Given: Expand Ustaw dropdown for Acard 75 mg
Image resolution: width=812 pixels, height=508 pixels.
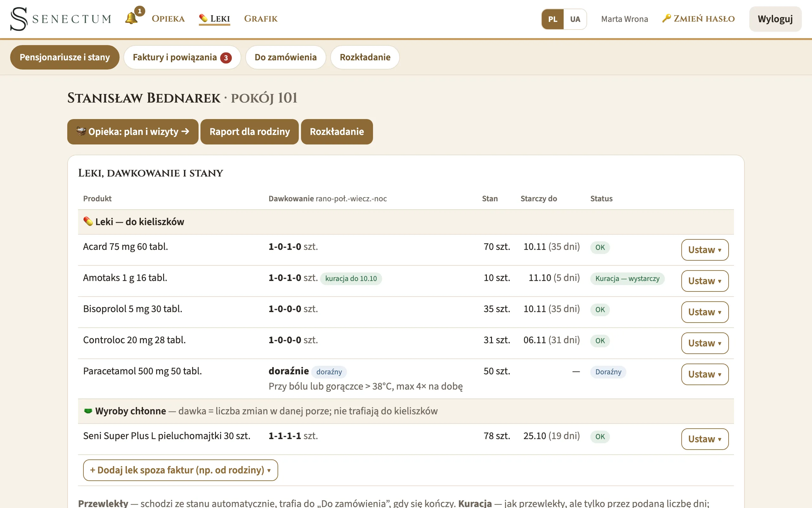Looking at the screenshot, I should point(704,250).
